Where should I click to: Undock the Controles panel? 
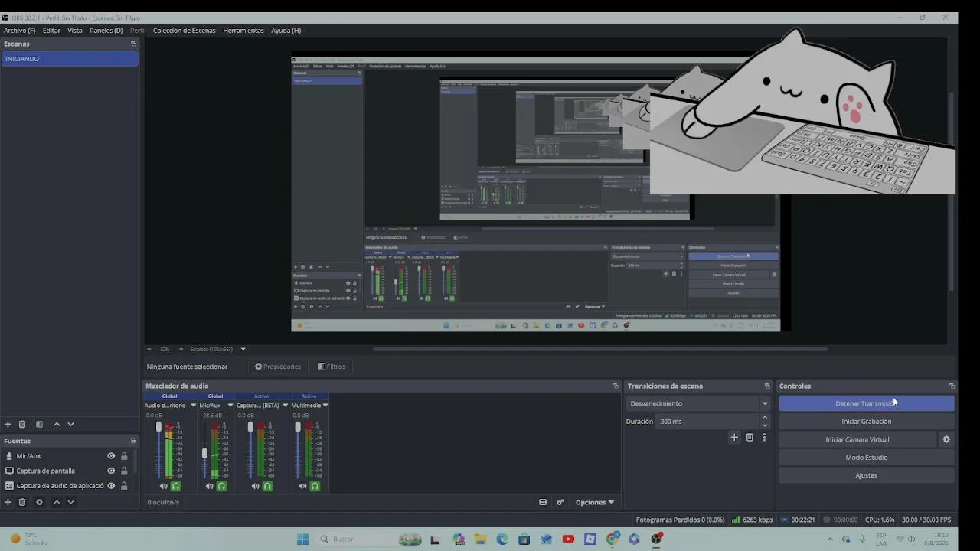pos(952,386)
